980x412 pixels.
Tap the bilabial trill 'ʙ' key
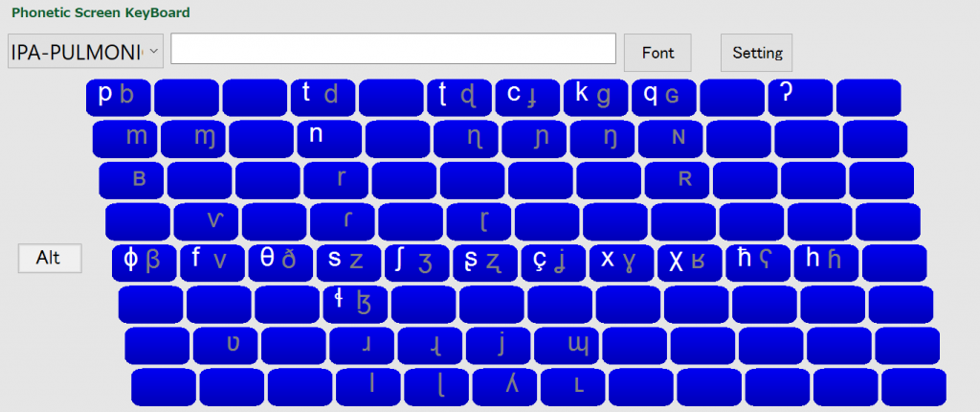tap(131, 180)
